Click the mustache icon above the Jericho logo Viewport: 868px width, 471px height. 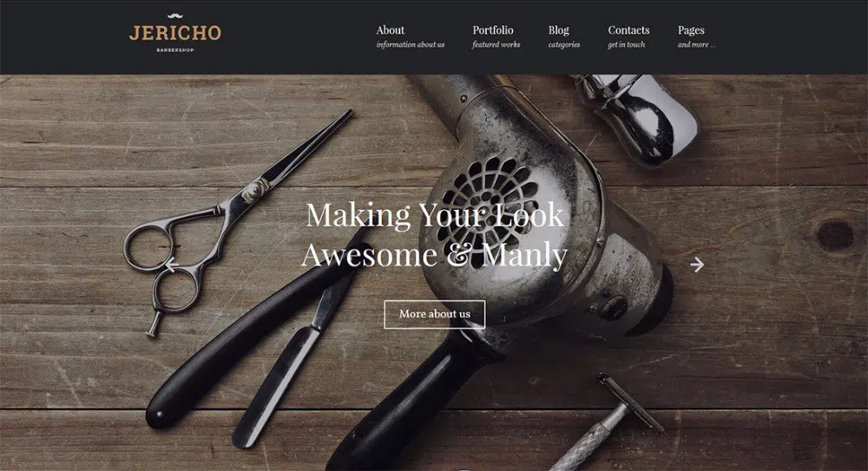click(x=175, y=16)
